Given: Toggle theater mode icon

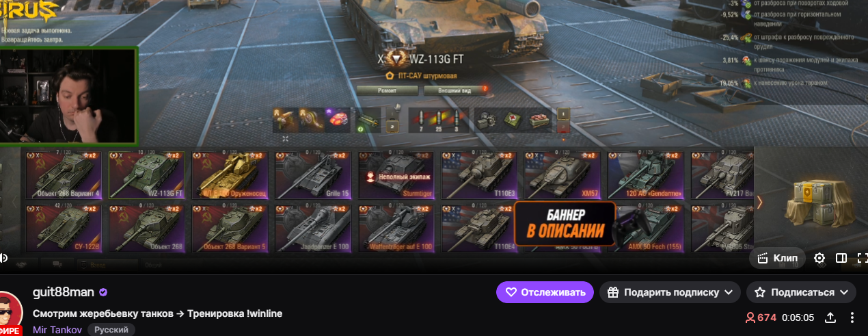Looking at the screenshot, I should click(x=841, y=259).
